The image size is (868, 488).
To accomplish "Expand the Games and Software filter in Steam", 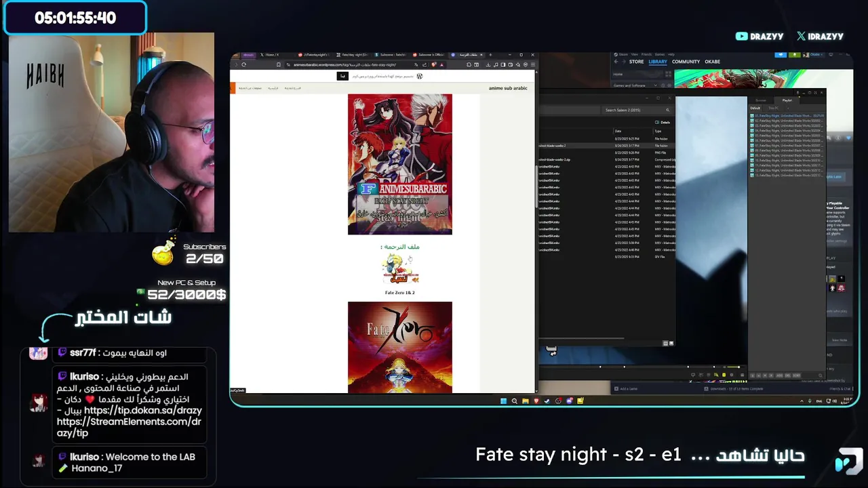I will pyautogui.click(x=656, y=85).
